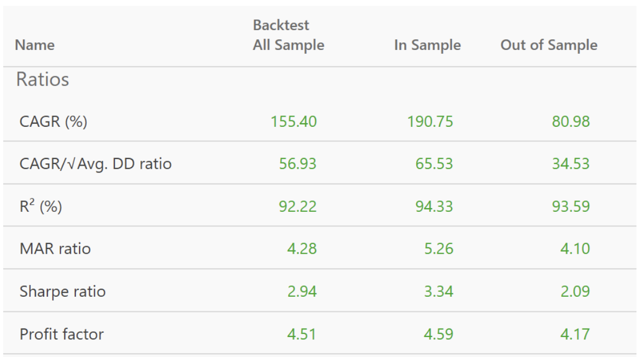Click the Profit factor row label
The width and height of the screenshot is (644, 357).
click(61, 334)
